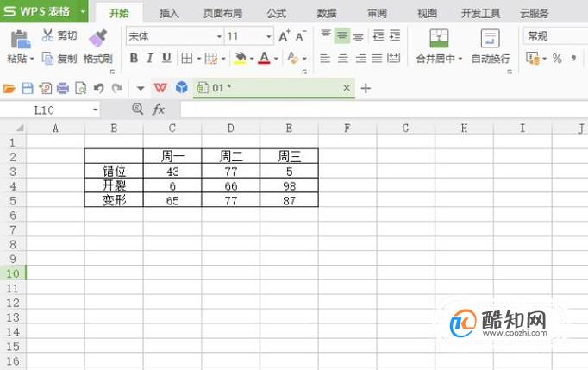588x370 pixels.
Task: Click the currency format icon
Action: [533, 58]
